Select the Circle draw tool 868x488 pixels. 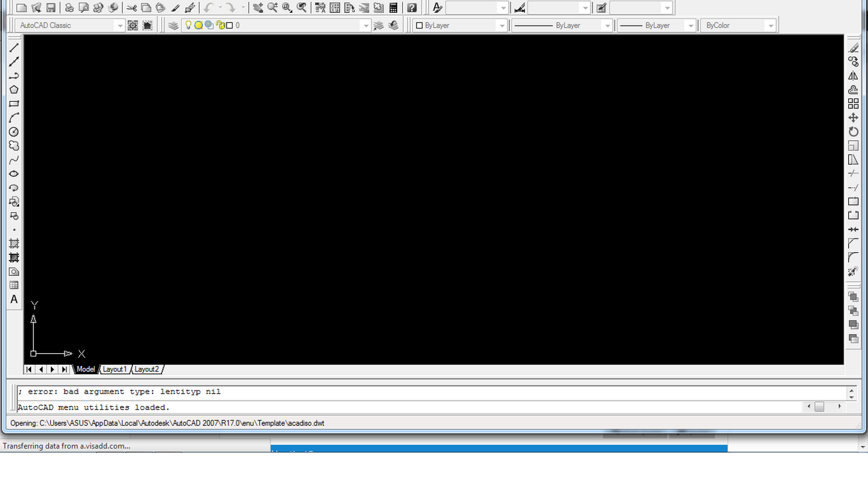click(14, 132)
